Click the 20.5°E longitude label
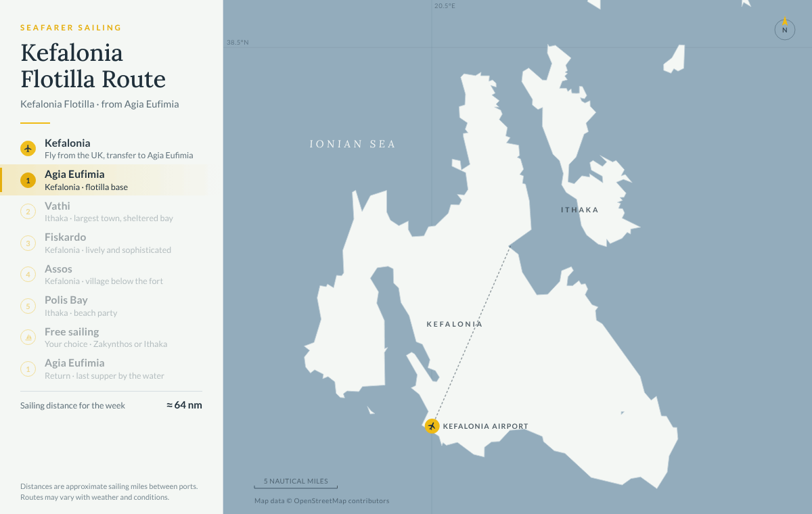 click(x=445, y=6)
